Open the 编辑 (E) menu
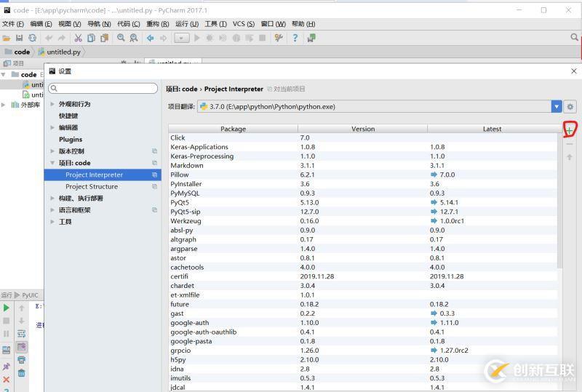This screenshot has width=582, height=392. point(41,24)
